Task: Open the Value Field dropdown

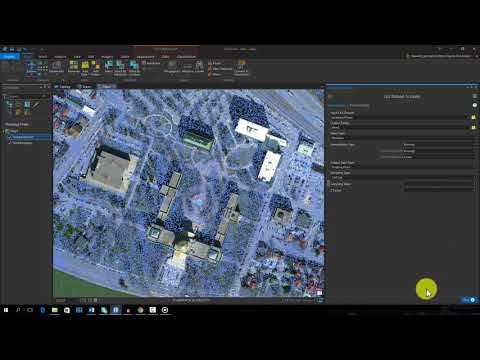Action: (402, 138)
